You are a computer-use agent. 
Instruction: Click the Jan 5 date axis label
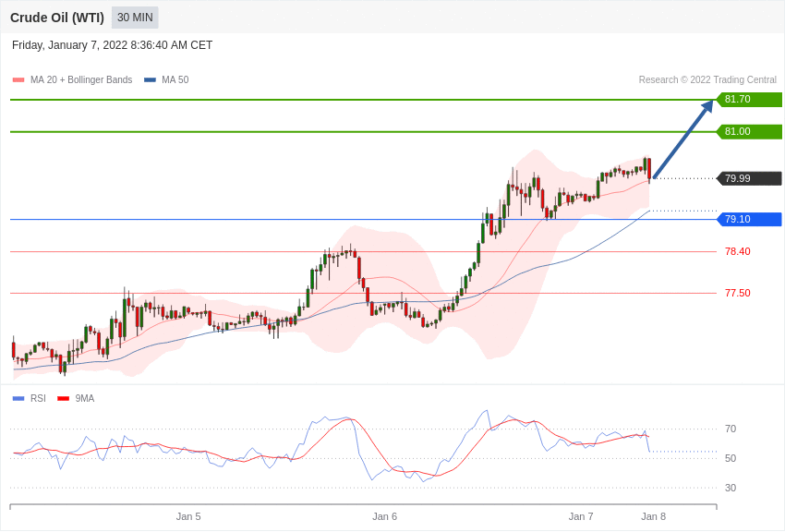188,516
